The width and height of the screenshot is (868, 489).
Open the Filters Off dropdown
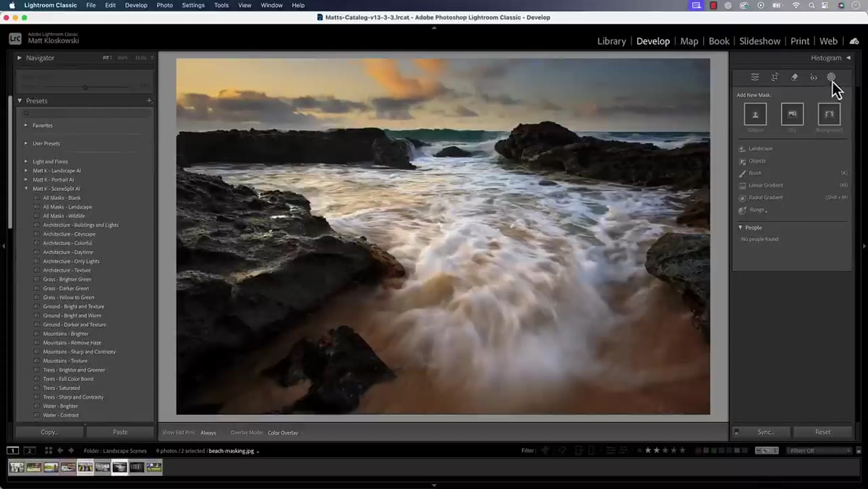click(820, 451)
